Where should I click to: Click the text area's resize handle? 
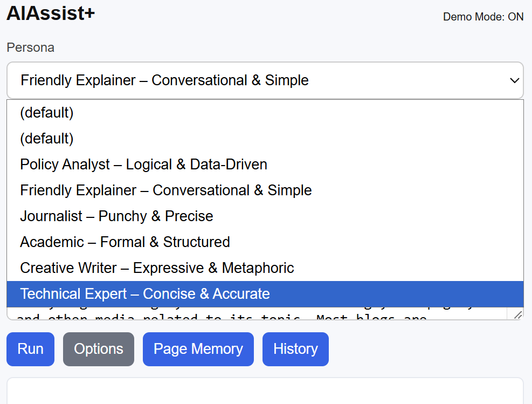518,315
